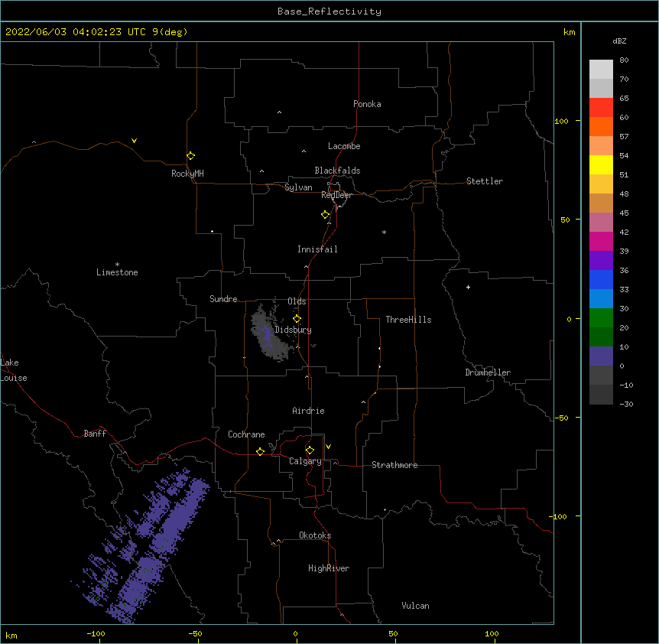The height and width of the screenshot is (644, 659).
Task: Click the yellow V marker east of Calgary
Action: (x=328, y=447)
